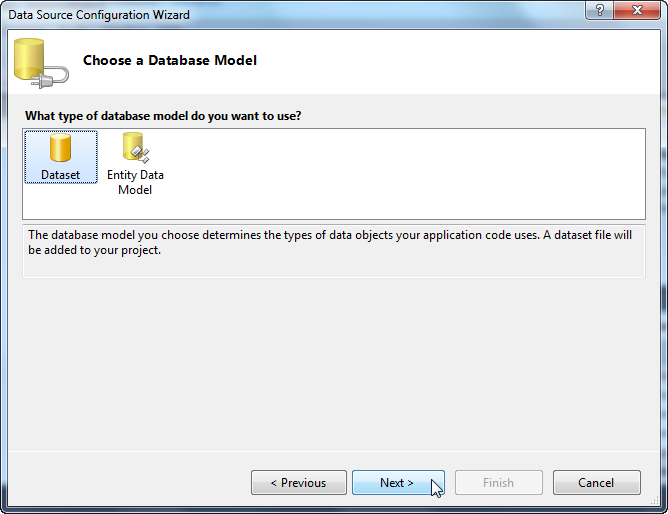Screen dimensions: 668x514
Task: Click the Data Source Configuration Wizard title
Action: [x=99, y=15]
